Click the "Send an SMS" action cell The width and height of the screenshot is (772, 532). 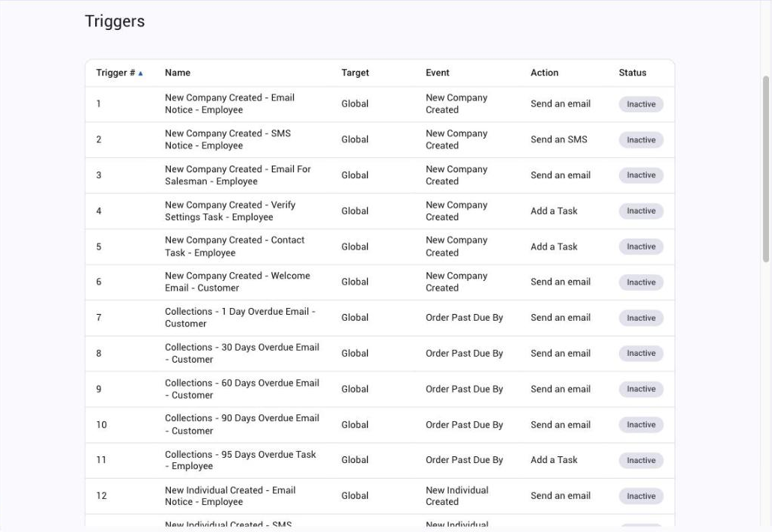[559, 139]
